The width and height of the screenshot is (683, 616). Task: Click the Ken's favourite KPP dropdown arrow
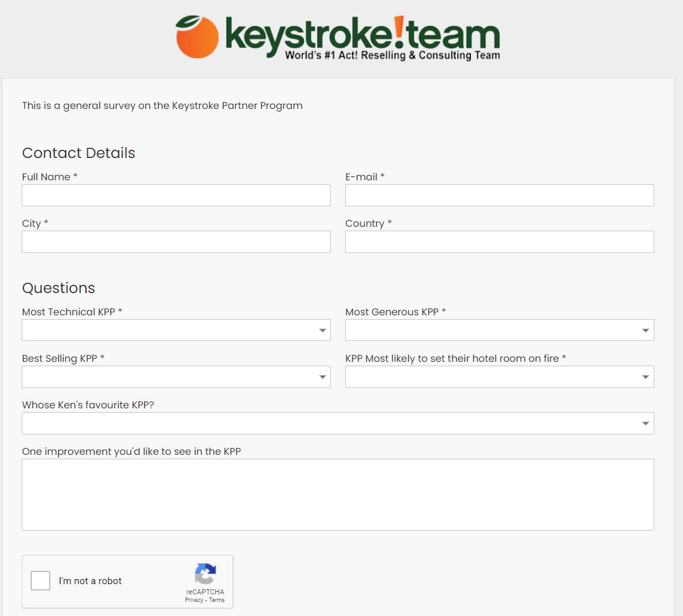[645, 424]
